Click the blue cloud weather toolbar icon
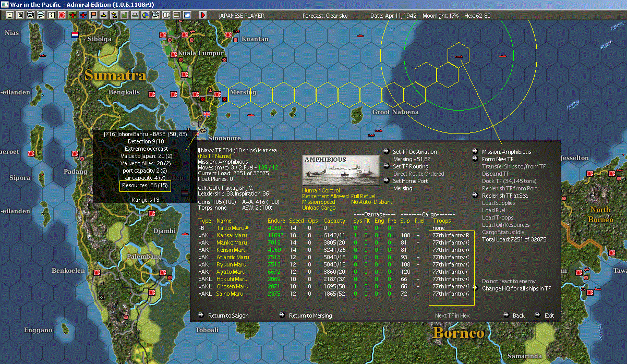 pos(187,16)
